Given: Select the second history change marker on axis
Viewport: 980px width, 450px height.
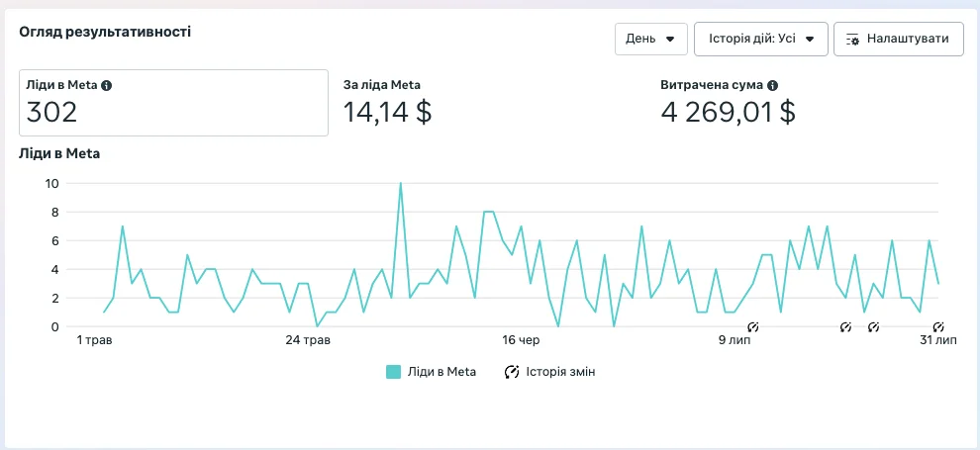Looking at the screenshot, I should tap(845, 326).
